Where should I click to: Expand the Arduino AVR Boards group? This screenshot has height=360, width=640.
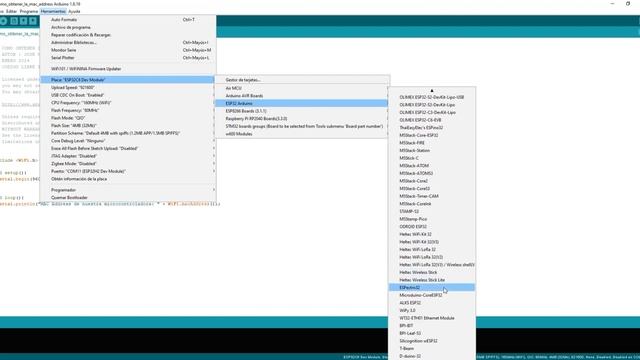point(302,96)
